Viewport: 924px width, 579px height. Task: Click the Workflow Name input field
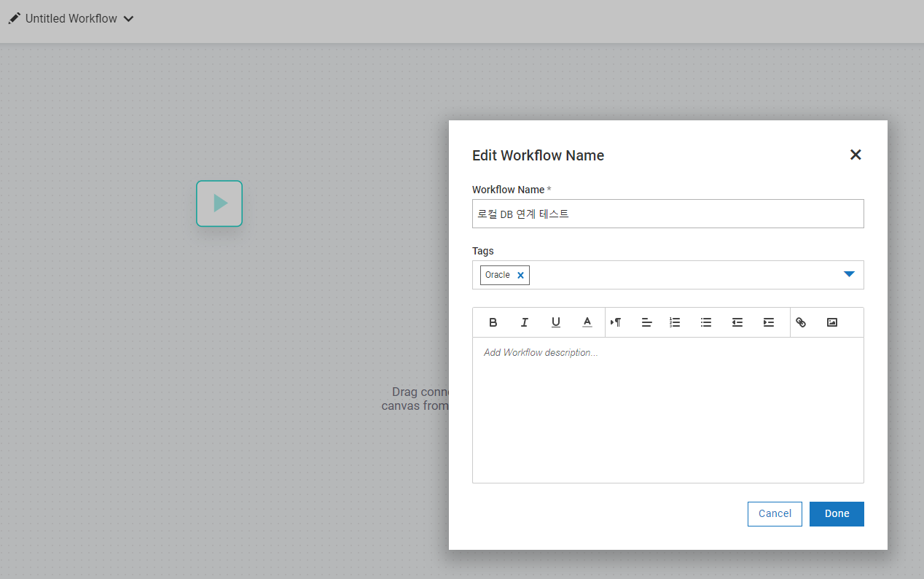click(667, 214)
